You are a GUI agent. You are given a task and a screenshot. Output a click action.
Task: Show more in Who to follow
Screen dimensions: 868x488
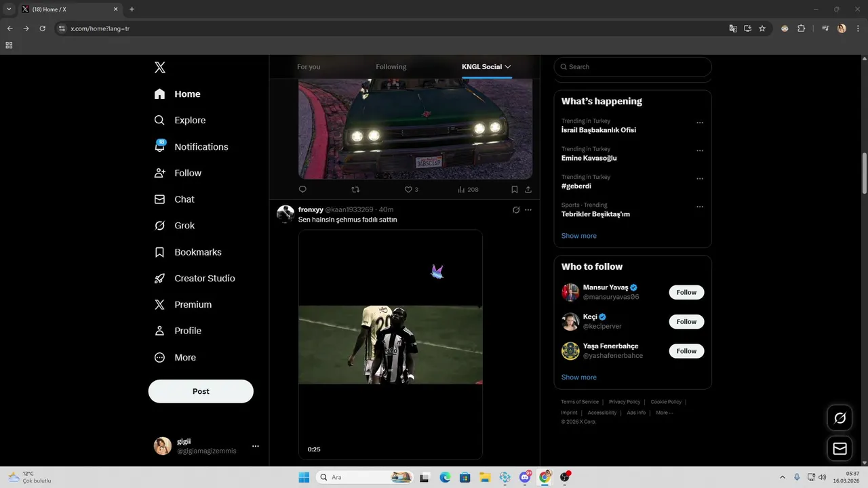(x=579, y=377)
